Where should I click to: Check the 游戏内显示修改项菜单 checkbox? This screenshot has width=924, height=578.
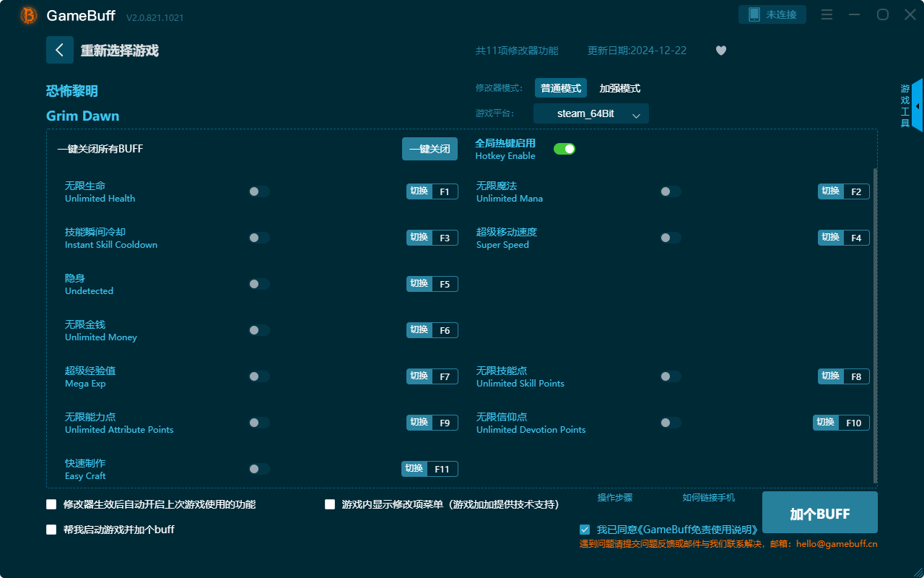pos(330,504)
